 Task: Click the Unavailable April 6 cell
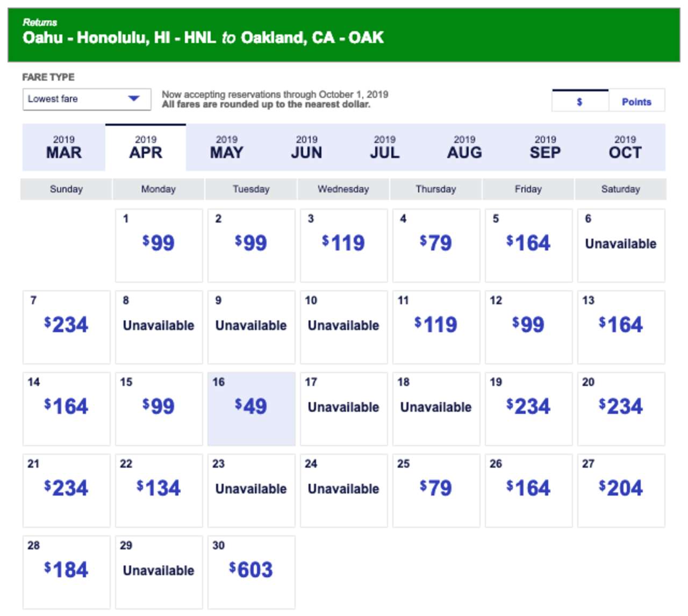[x=621, y=246]
